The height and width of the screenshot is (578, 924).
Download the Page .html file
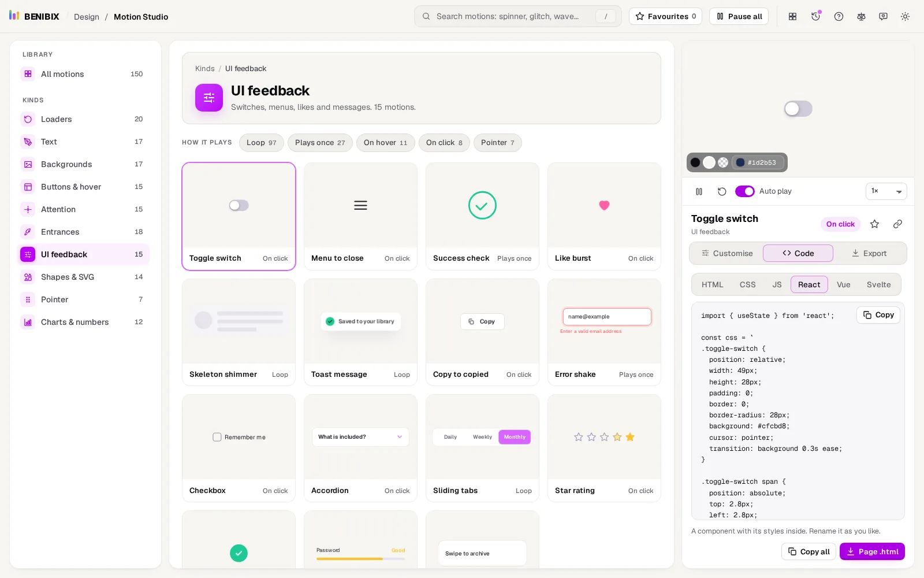tap(872, 551)
